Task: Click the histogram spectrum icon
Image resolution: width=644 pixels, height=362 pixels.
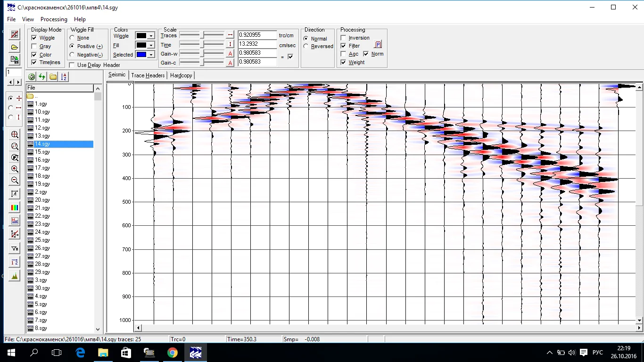Action: [x=15, y=276]
